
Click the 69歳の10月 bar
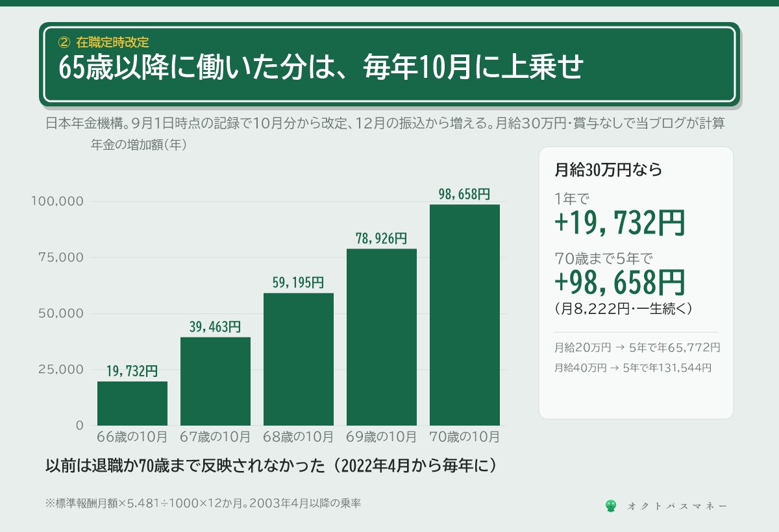(382, 337)
